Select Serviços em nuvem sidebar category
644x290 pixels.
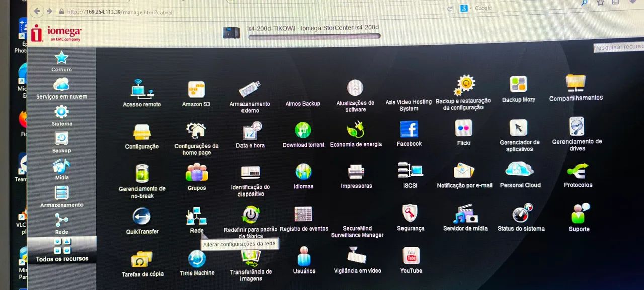61,87
